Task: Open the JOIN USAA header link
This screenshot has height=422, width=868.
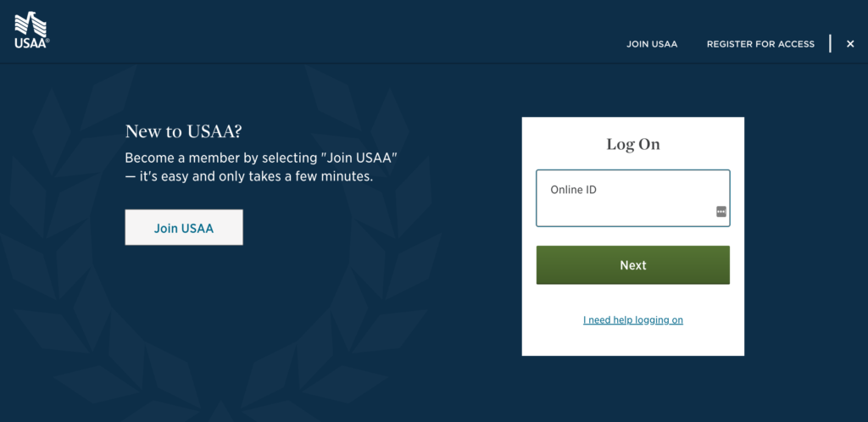Action: (652, 44)
